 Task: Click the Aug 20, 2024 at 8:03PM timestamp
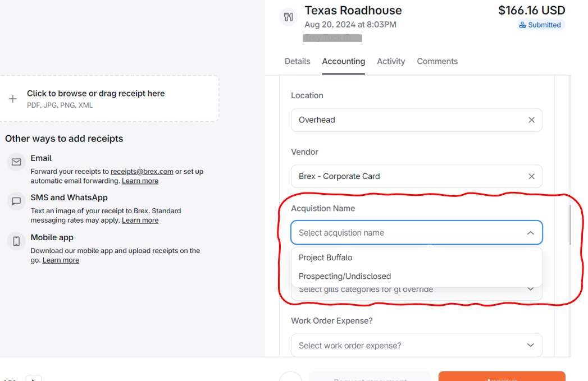[x=350, y=25]
